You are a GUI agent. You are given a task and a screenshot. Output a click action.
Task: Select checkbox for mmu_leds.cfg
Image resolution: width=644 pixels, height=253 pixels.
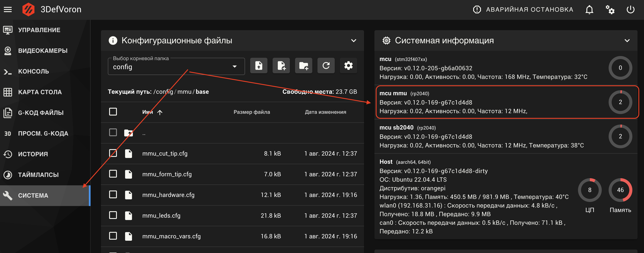click(x=113, y=215)
